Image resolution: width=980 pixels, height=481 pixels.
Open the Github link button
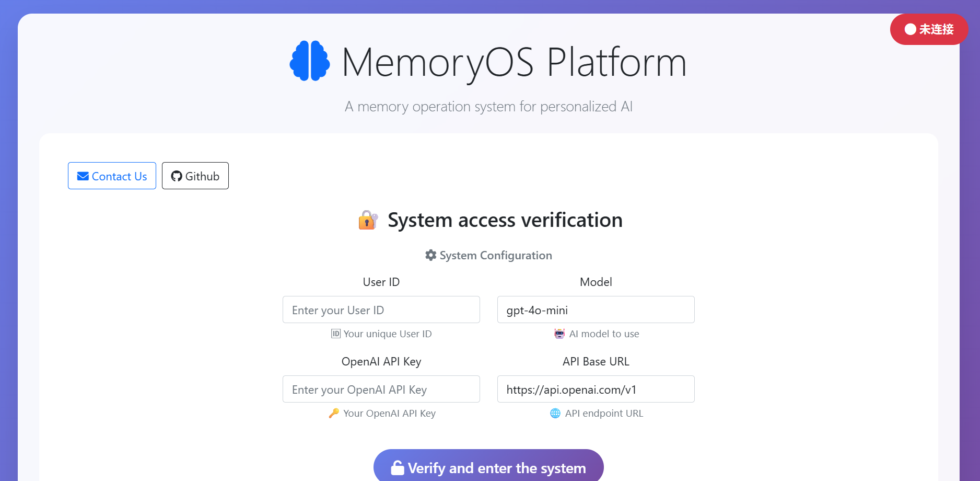click(195, 176)
